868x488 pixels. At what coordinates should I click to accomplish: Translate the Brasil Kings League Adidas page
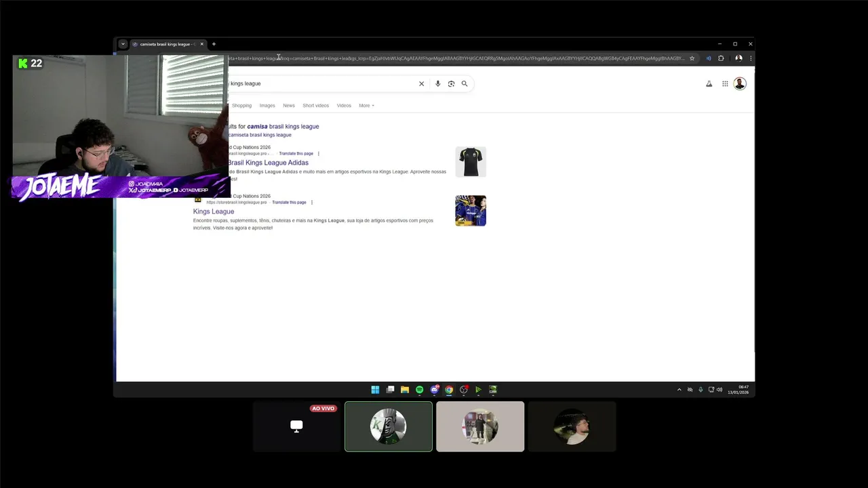click(296, 154)
